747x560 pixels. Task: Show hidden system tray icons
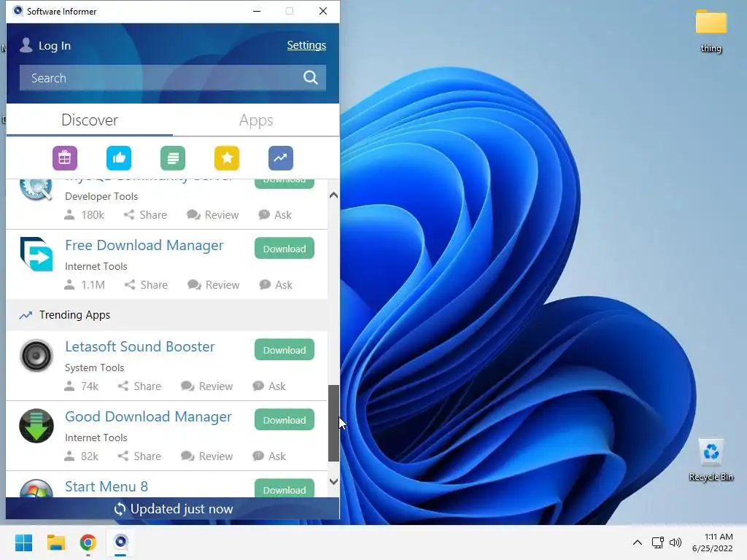tap(638, 542)
